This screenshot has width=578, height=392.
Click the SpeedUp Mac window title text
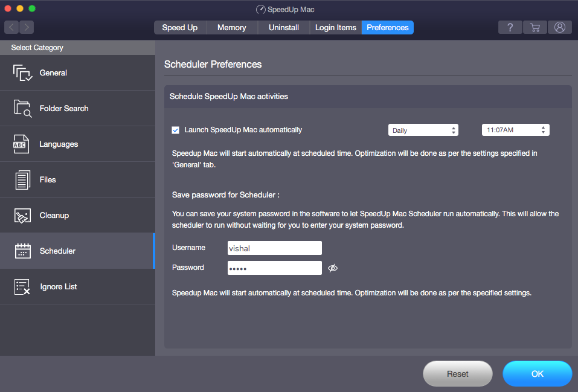tap(291, 10)
